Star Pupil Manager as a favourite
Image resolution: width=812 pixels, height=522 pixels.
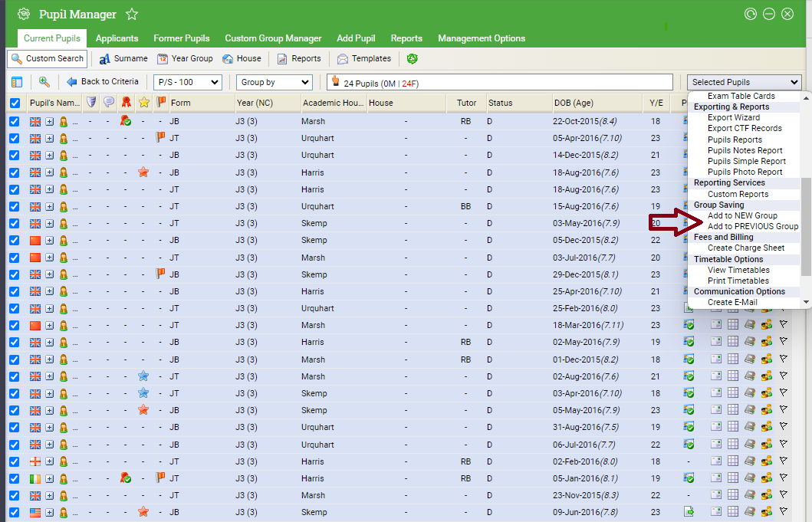point(132,14)
